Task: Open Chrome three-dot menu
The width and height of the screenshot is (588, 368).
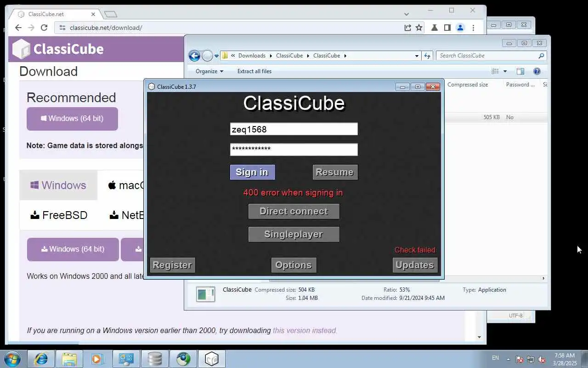Action: (473, 28)
